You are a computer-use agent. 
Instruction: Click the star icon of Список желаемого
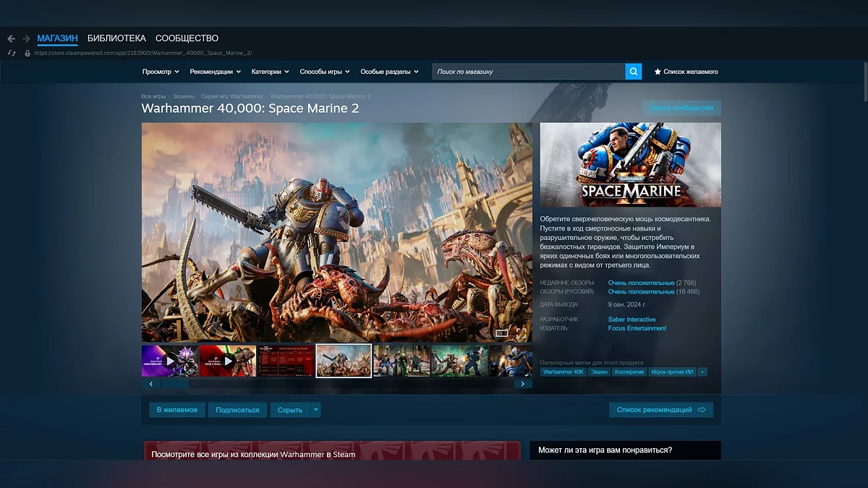658,72
